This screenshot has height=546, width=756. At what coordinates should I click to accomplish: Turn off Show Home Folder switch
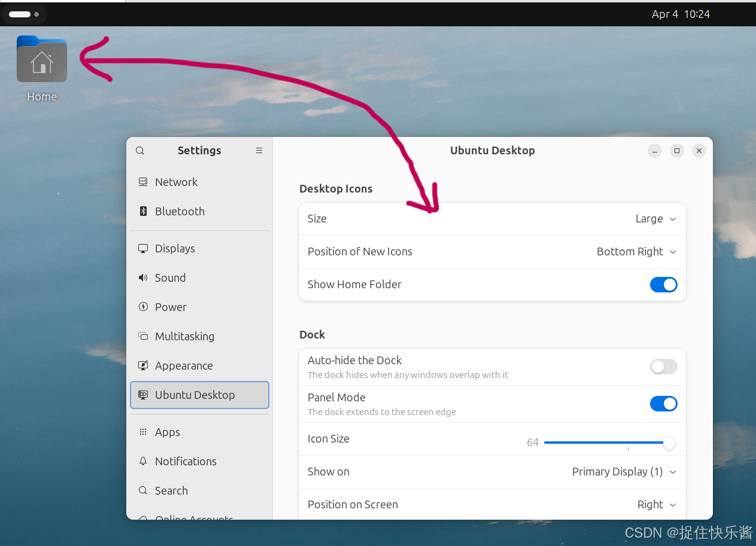click(664, 285)
